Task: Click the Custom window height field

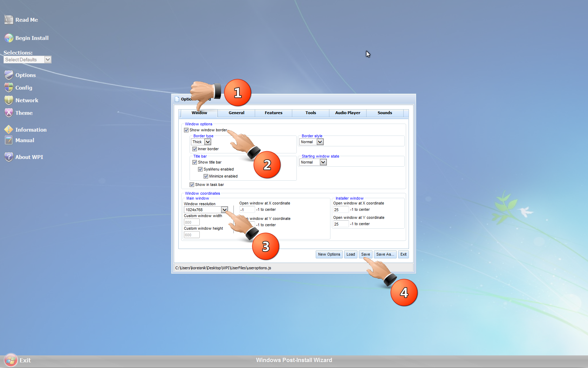Action: pyautogui.click(x=192, y=235)
